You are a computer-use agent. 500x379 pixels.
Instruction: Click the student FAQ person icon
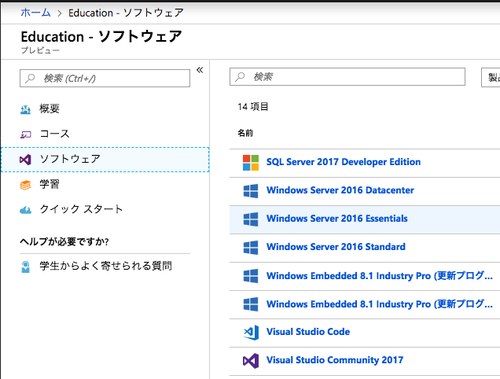pos(26,267)
